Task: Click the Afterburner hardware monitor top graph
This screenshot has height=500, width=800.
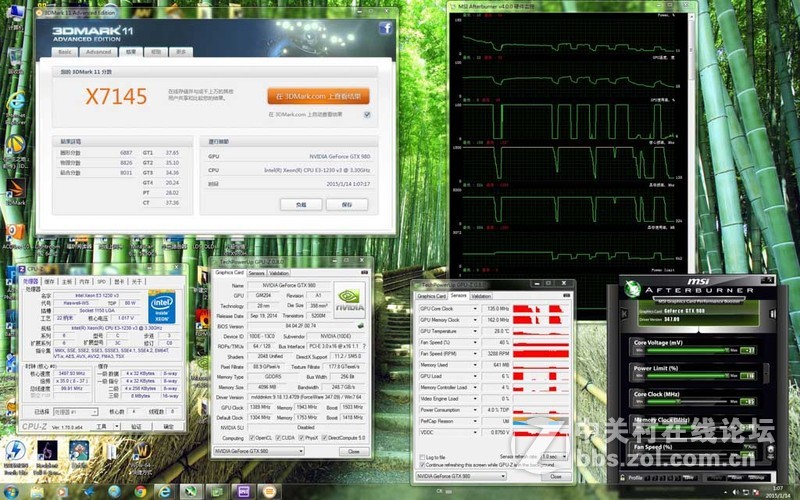Action: pyautogui.click(x=569, y=38)
